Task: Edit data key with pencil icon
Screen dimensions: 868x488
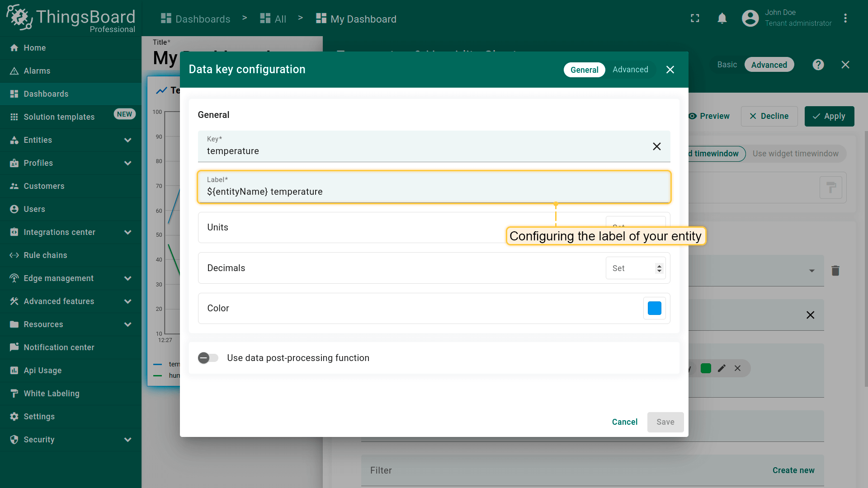Action: pos(722,368)
